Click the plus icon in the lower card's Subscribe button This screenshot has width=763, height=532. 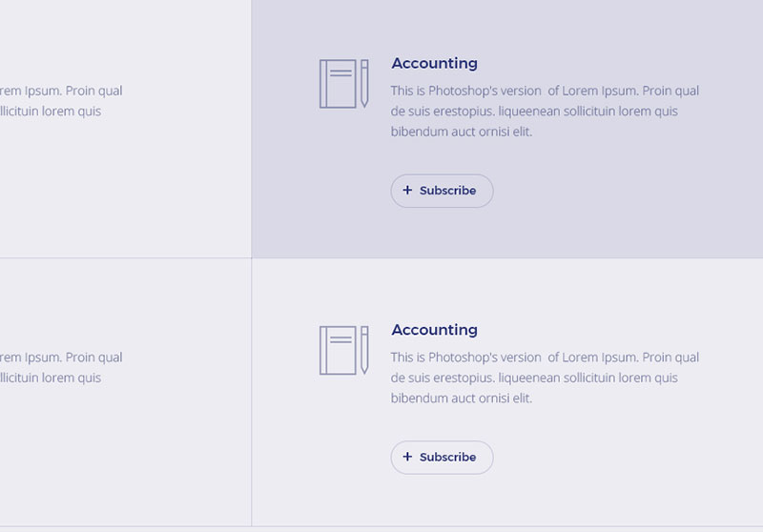coord(407,457)
